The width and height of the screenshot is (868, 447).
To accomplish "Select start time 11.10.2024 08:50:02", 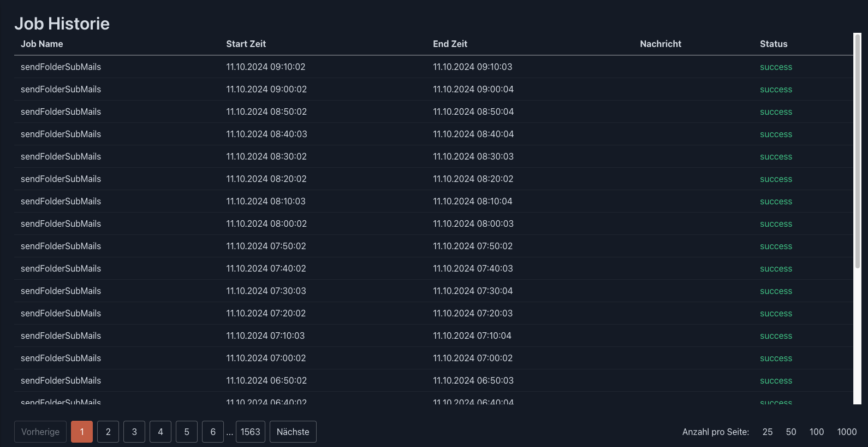I will pos(266,111).
